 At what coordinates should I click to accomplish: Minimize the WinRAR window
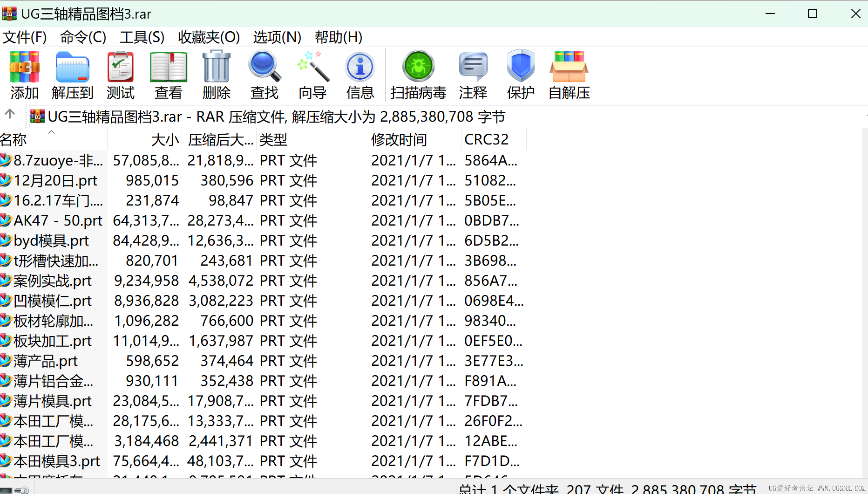(x=770, y=14)
